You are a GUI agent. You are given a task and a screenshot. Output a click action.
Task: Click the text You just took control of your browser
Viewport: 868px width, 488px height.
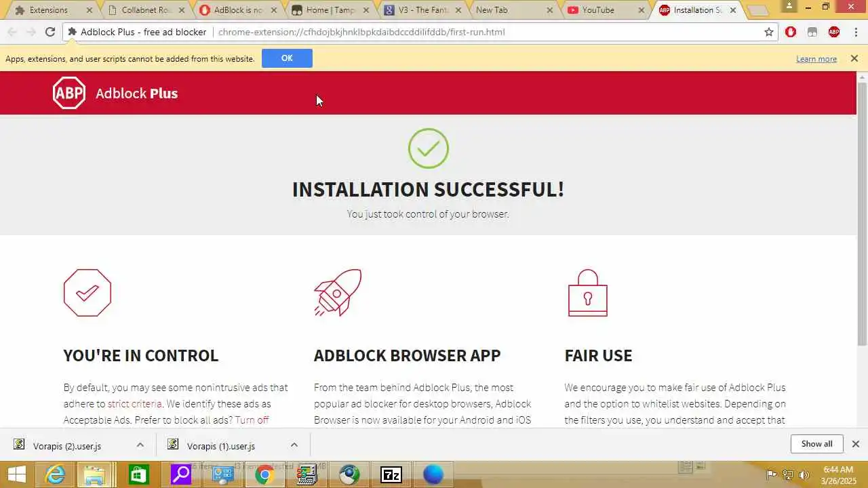click(x=428, y=214)
